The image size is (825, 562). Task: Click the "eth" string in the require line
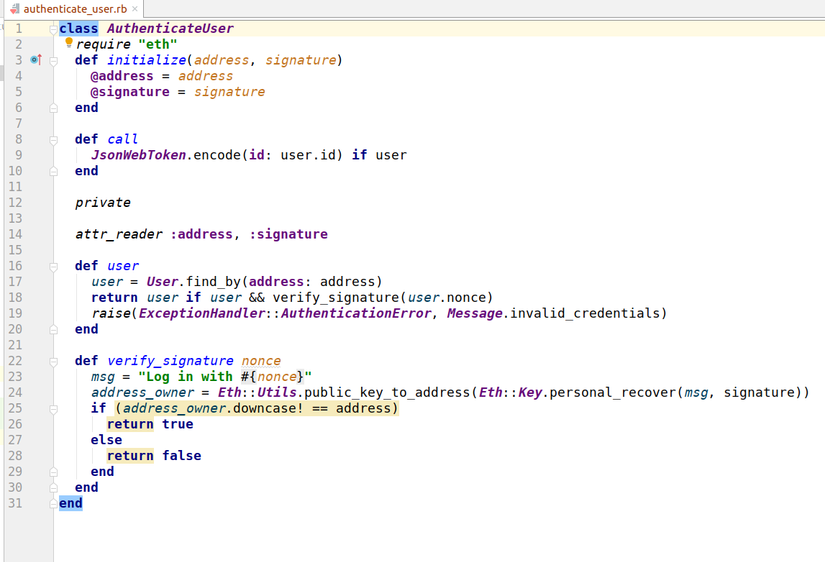[x=157, y=44]
